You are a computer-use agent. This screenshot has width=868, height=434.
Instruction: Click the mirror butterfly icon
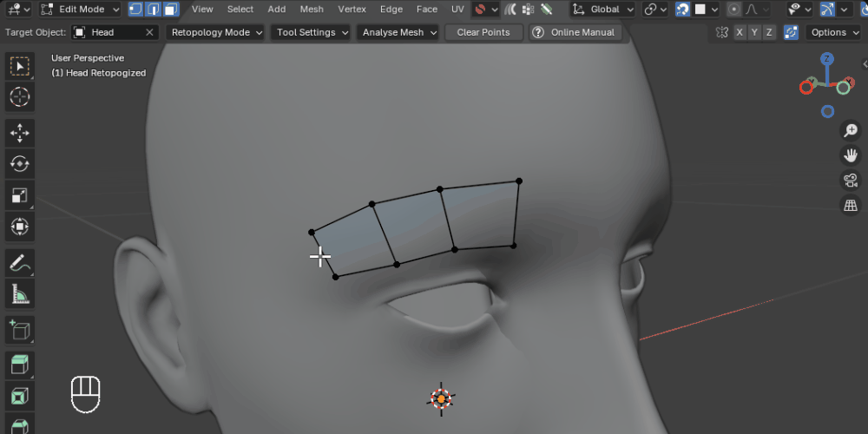722,32
